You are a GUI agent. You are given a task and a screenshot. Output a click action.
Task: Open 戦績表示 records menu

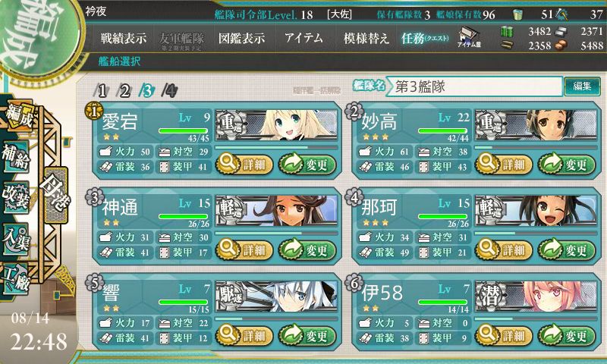tap(124, 38)
